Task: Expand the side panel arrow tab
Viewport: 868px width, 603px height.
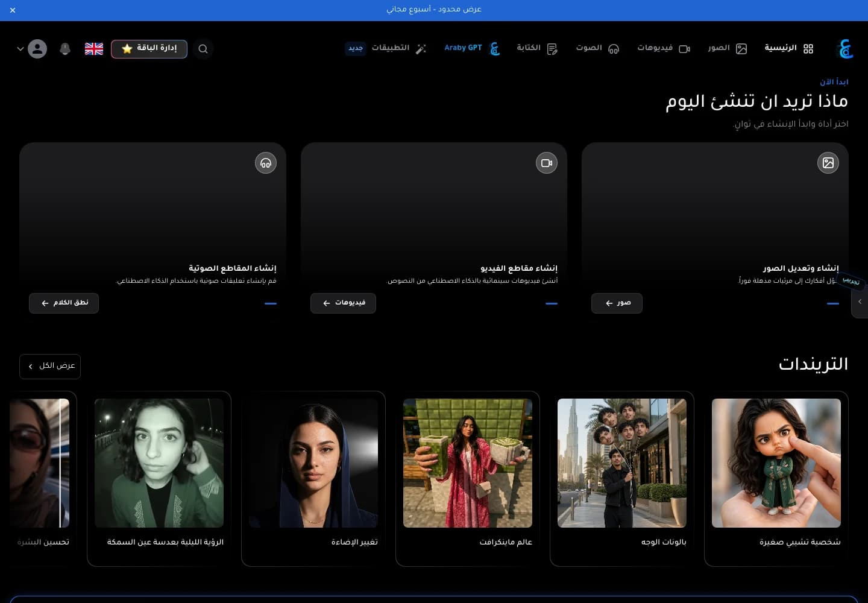Action: 860,301
